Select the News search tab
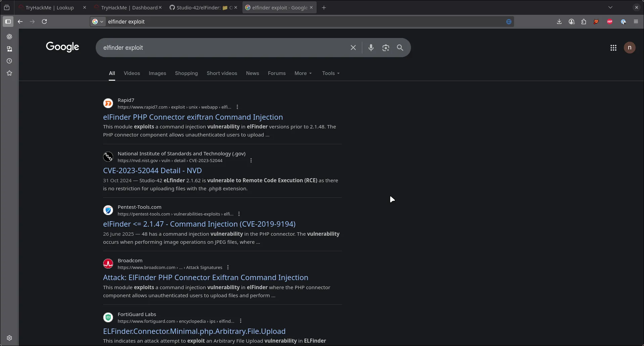Viewport: 644px width, 346px height. [x=252, y=73]
